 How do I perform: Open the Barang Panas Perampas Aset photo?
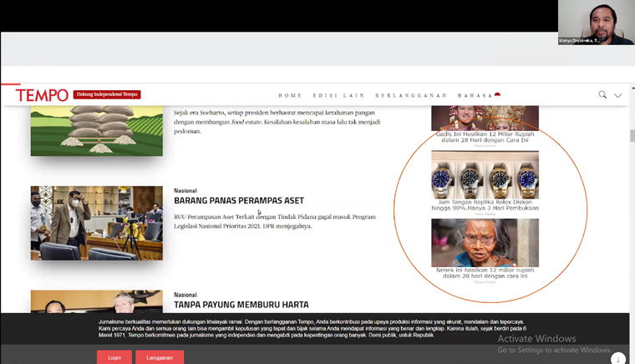click(97, 223)
